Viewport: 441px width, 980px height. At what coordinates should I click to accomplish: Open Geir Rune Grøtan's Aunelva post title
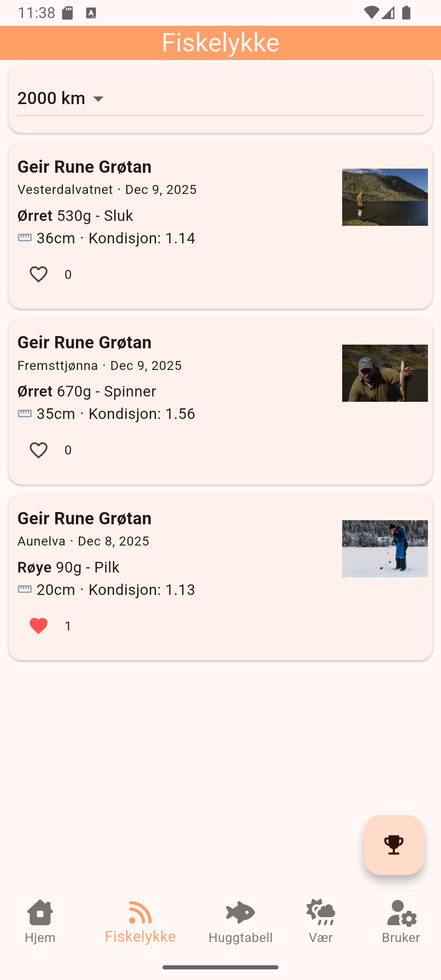(x=85, y=518)
